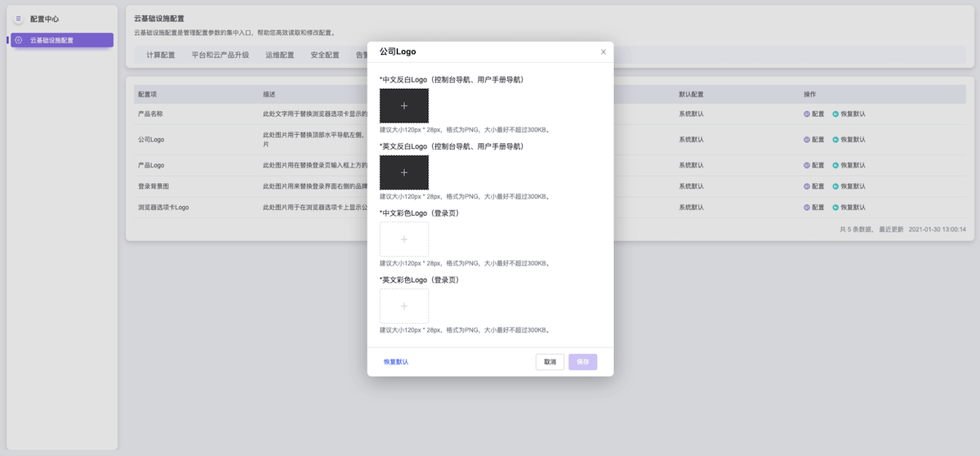
Task: Add image for 中文彩色Logo login page
Action: (x=403, y=239)
